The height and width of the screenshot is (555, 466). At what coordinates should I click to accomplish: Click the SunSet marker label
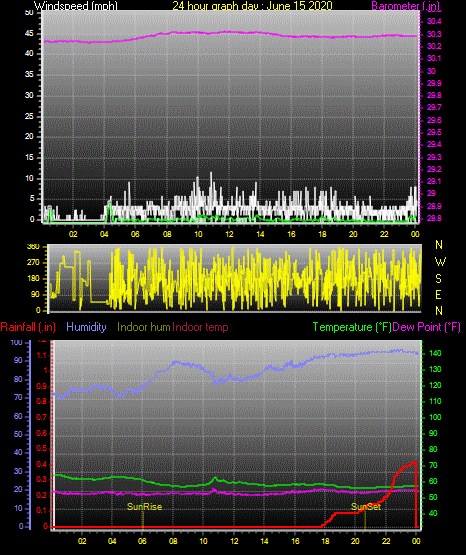pos(366,507)
